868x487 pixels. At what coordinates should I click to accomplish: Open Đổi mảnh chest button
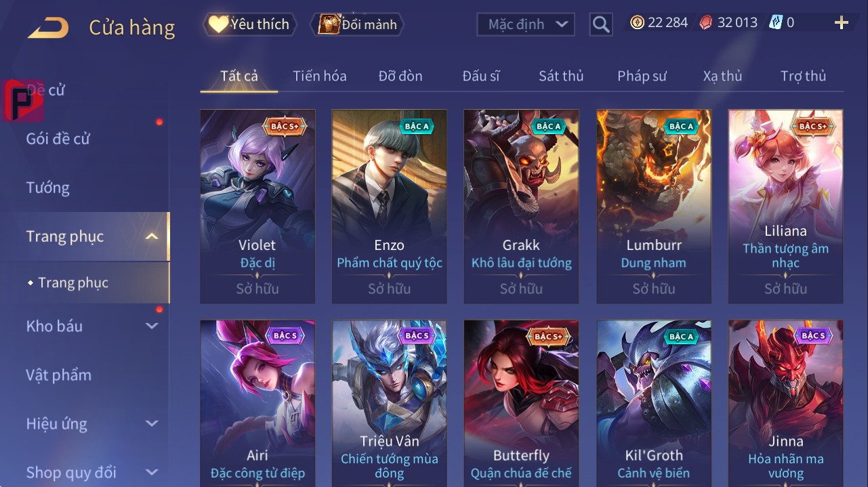point(357,24)
